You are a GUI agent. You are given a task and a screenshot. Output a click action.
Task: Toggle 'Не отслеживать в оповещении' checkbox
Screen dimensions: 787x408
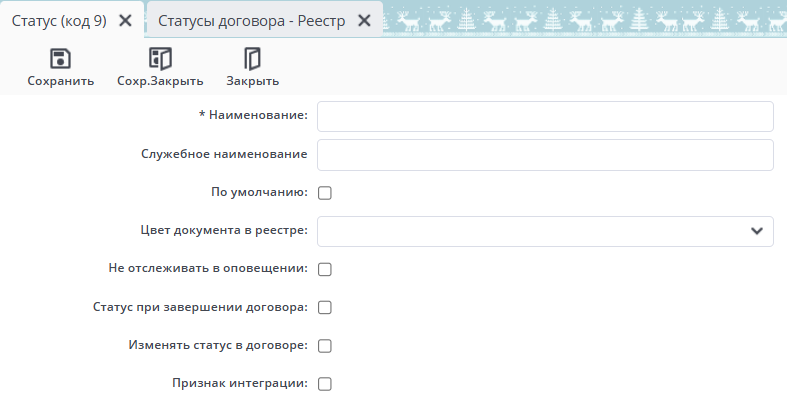(324, 269)
